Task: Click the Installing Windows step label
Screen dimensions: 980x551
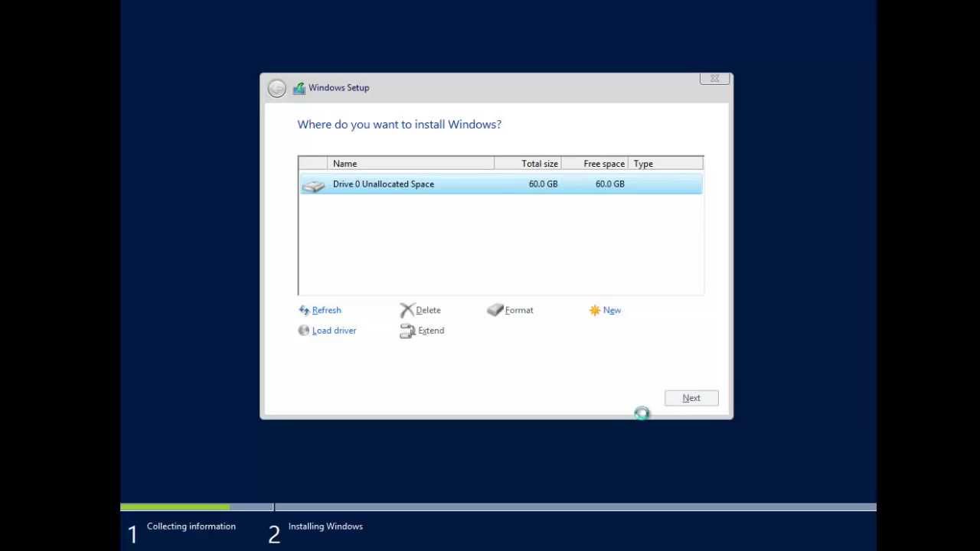Action: pos(325,527)
